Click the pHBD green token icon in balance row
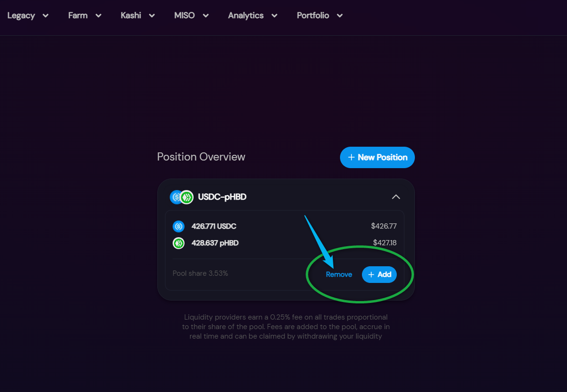567x392 pixels. pos(179,243)
